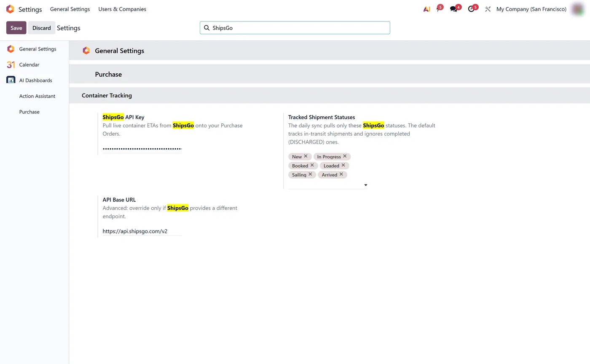The image size is (590, 364).
Task: Click the Settings app title
Action: pos(30,9)
